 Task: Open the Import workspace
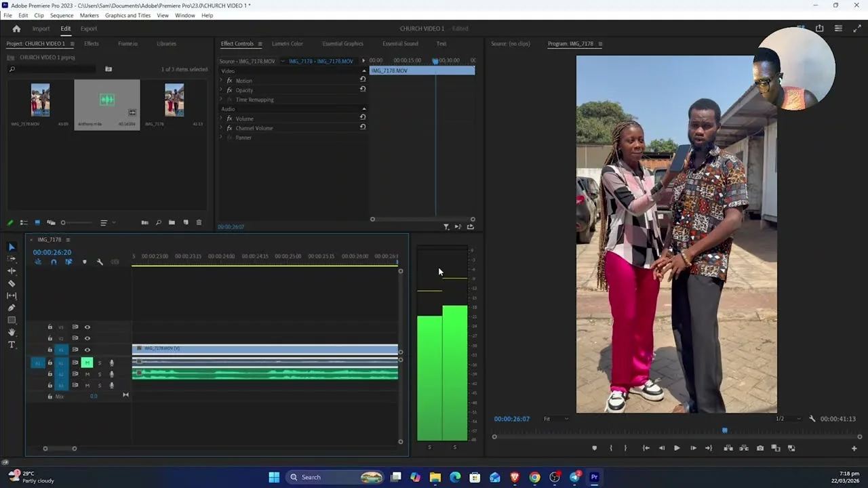41,28
